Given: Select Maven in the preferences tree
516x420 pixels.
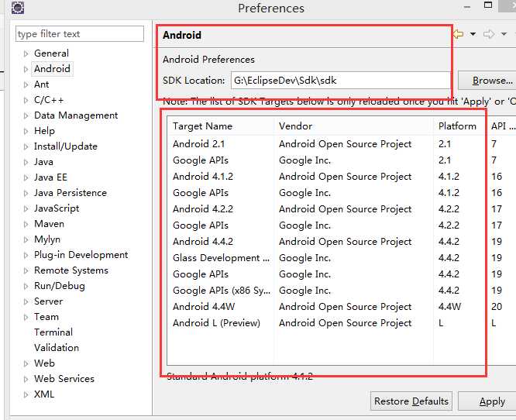Looking at the screenshot, I should 49,223.
